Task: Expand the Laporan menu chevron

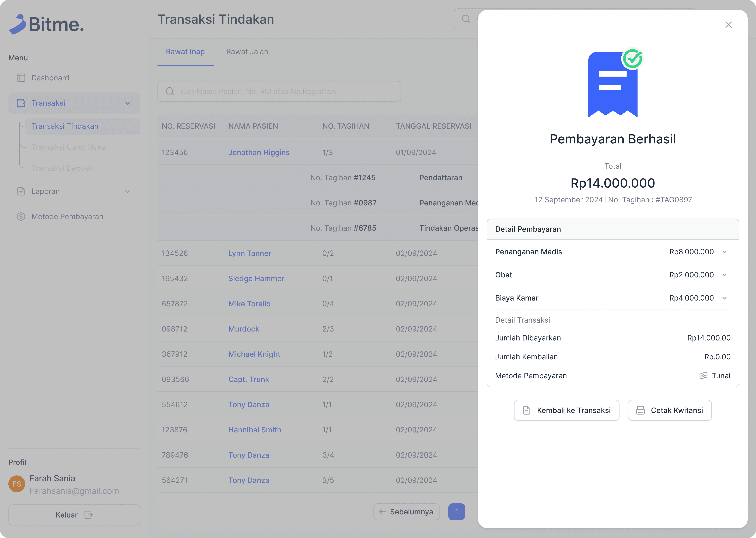Action: pyautogui.click(x=127, y=191)
